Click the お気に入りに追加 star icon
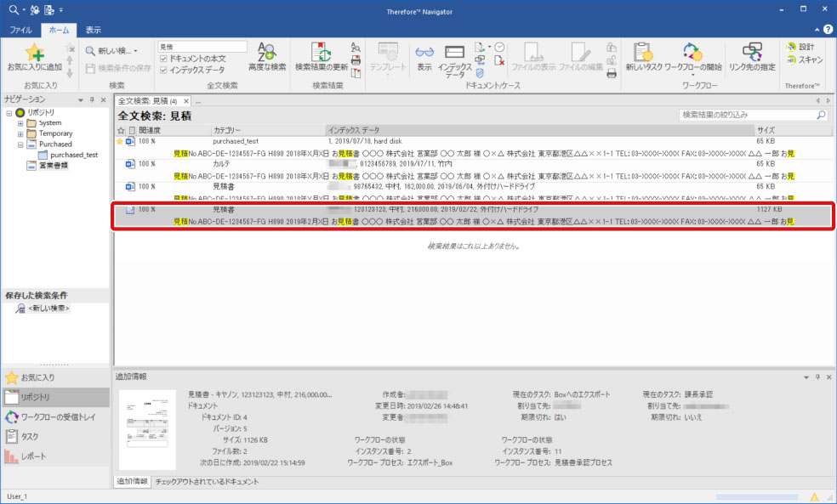This screenshot has height=504, width=837. [34, 55]
